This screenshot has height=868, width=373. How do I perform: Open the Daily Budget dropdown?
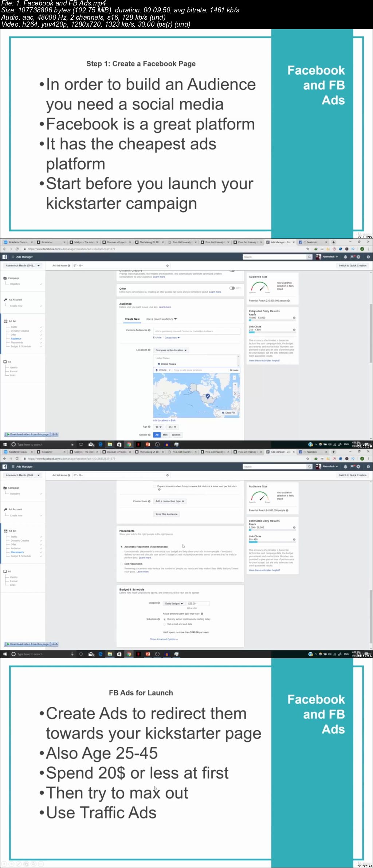click(174, 604)
